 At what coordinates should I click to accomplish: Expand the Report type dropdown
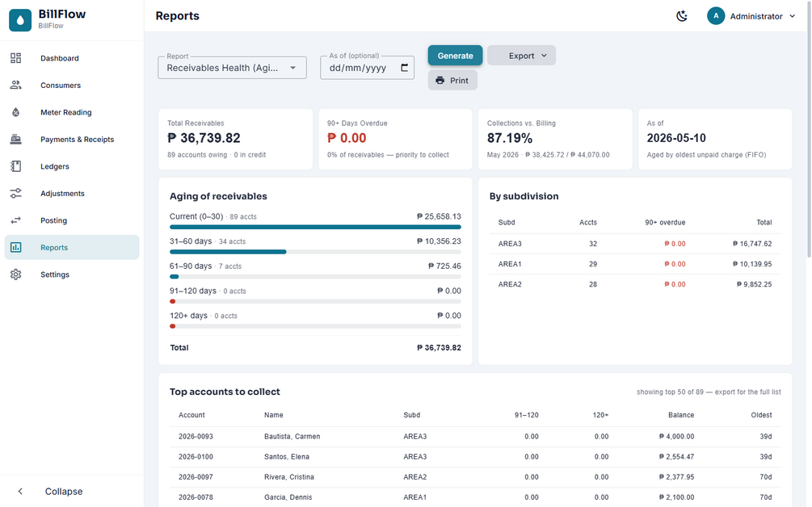point(232,68)
